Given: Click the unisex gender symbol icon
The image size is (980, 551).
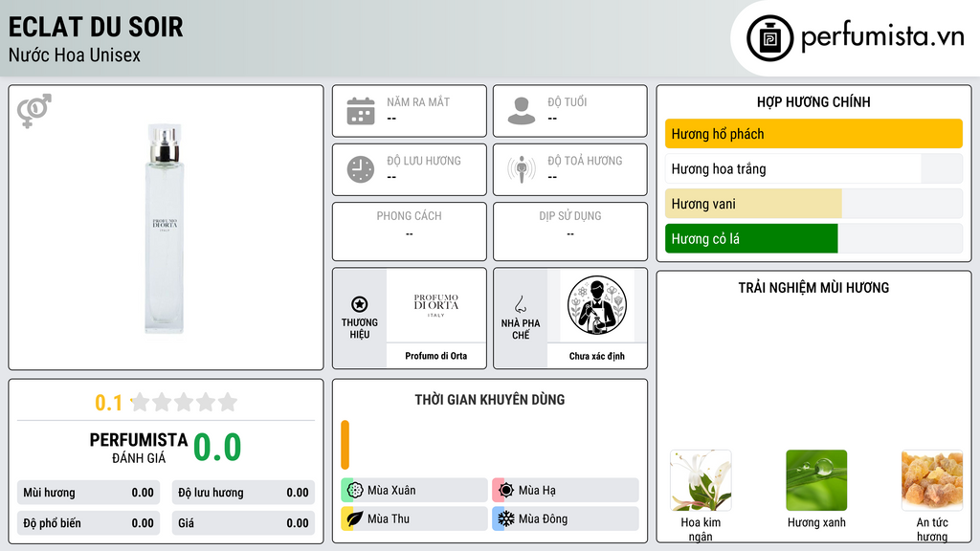Looking at the screenshot, I should (x=34, y=111).
